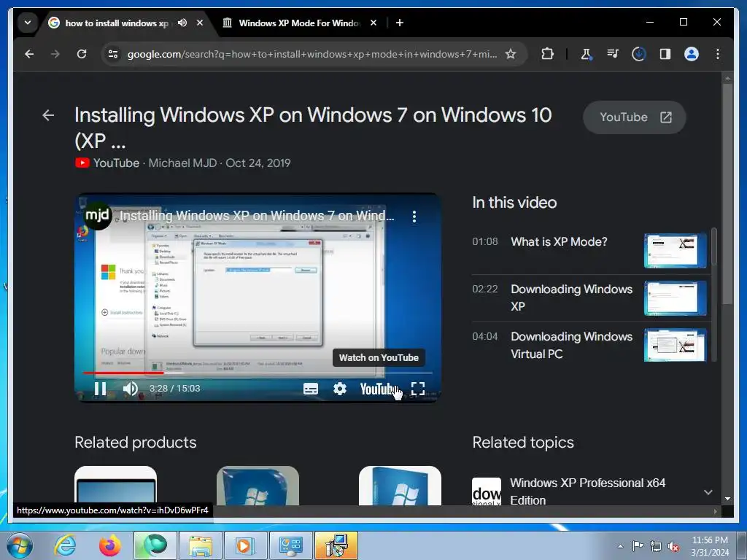Mute the tab audio speaker icon

(182, 23)
